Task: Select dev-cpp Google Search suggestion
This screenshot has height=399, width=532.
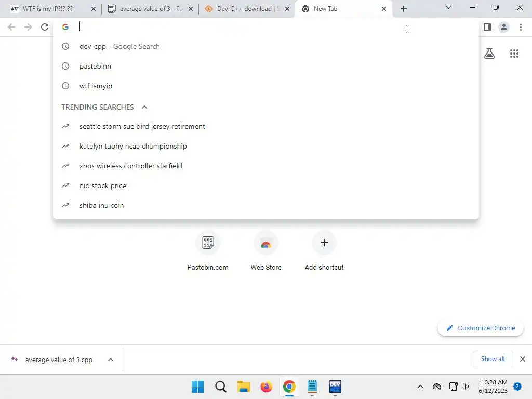Action: coord(266,46)
